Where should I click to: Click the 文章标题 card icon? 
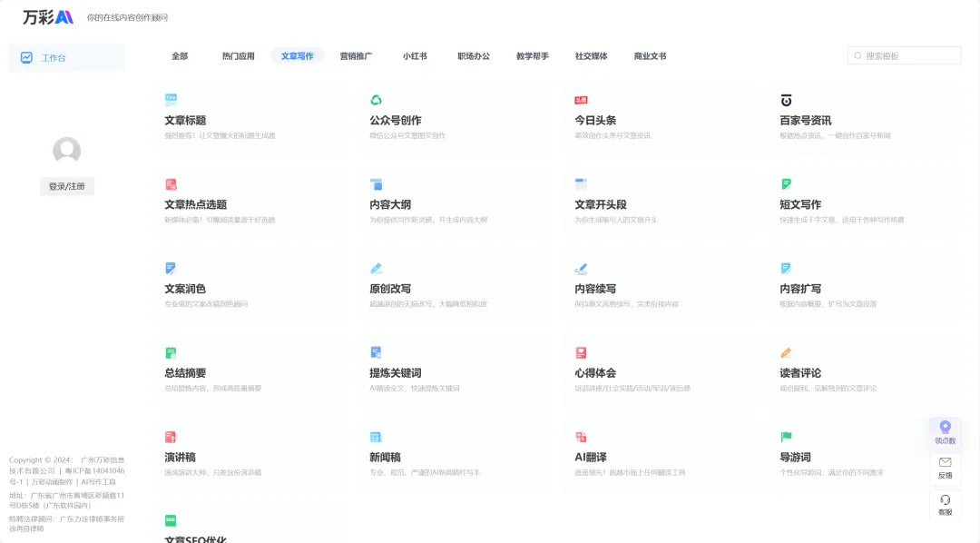171,99
